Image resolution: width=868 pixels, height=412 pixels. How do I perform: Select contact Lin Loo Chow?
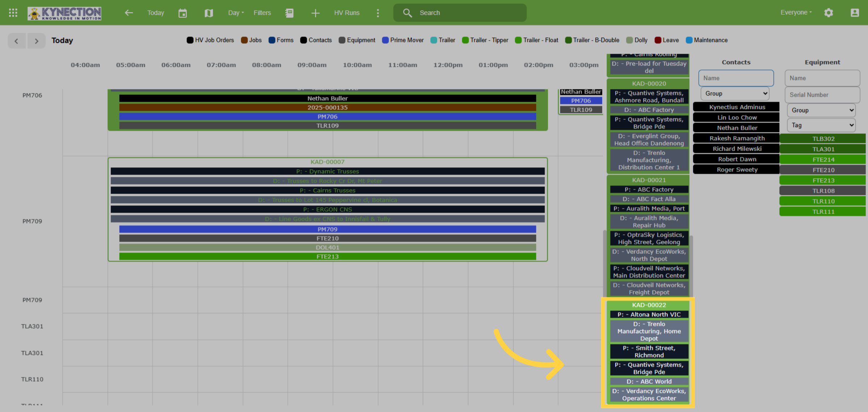tap(737, 118)
